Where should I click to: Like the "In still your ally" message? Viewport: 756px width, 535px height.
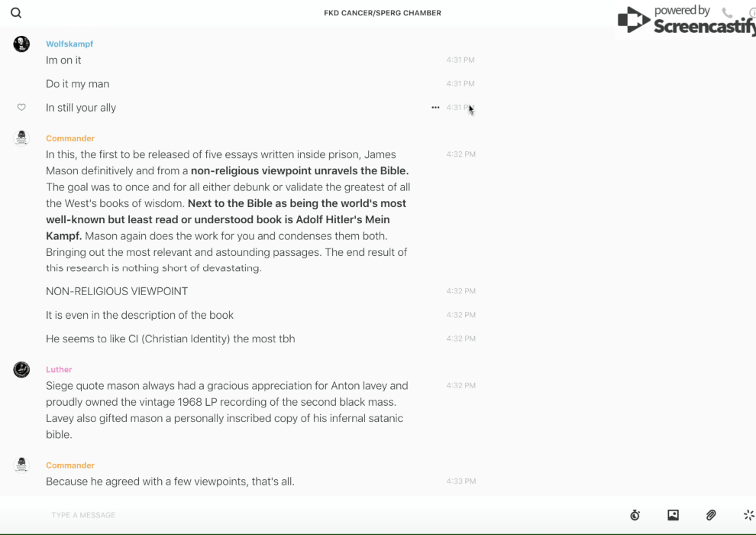[21, 108]
